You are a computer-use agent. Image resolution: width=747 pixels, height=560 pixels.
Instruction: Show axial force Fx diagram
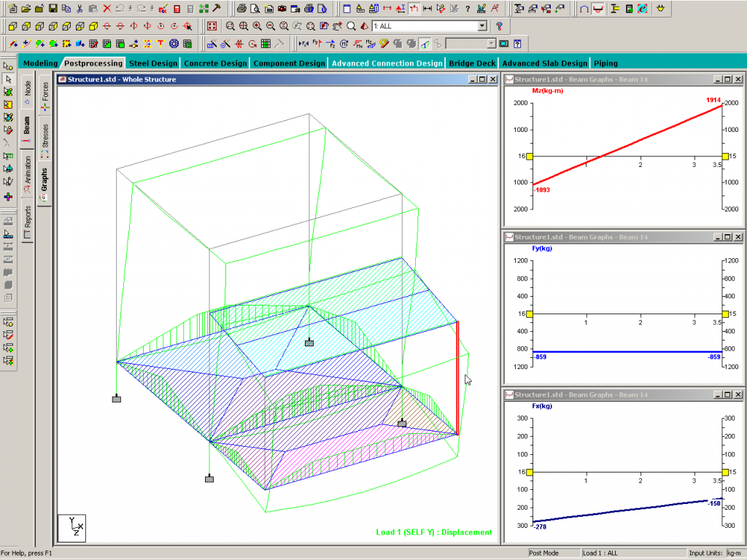(x=303, y=44)
